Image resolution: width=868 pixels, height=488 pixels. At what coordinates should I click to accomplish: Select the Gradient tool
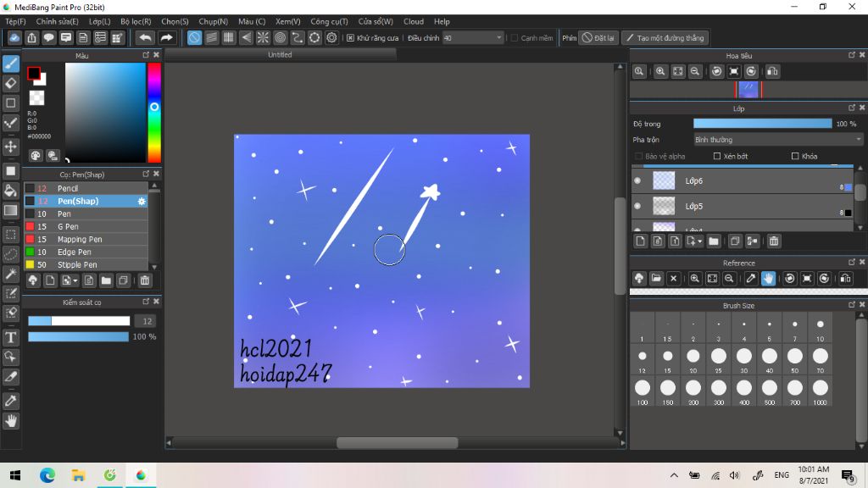point(10,210)
